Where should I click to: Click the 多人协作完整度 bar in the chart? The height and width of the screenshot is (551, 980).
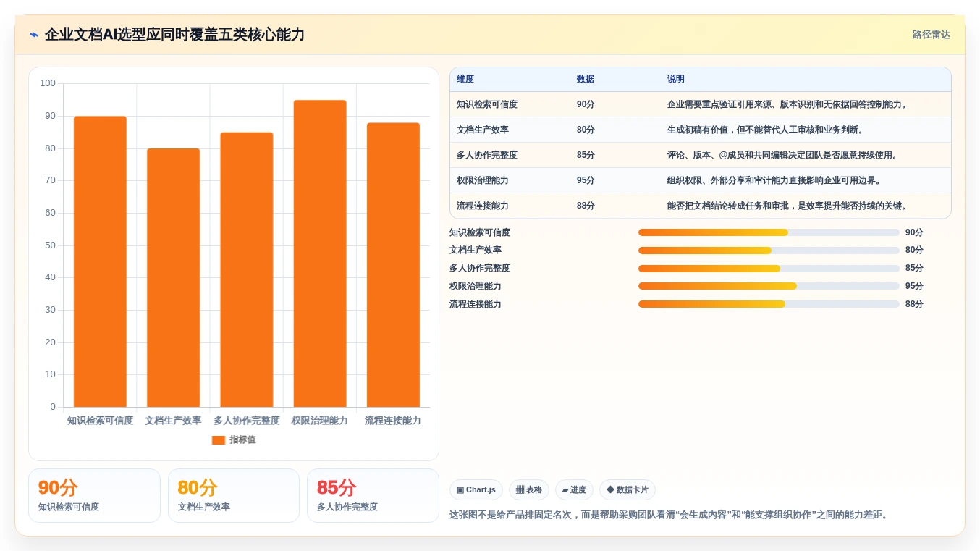click(x=247, y=269)
